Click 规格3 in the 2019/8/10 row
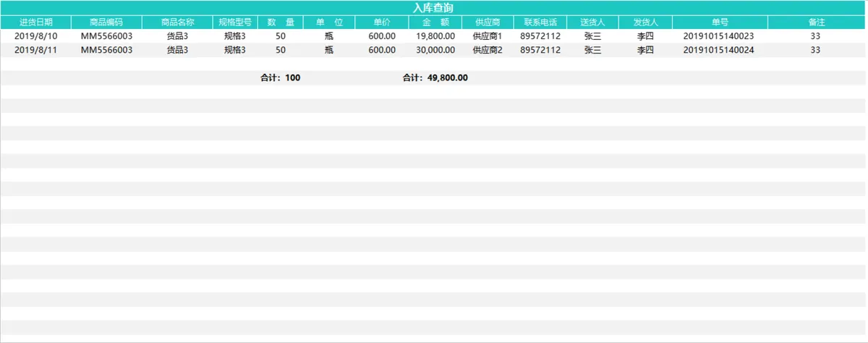The width and height of the screenshot is (868, 343). 235,36
